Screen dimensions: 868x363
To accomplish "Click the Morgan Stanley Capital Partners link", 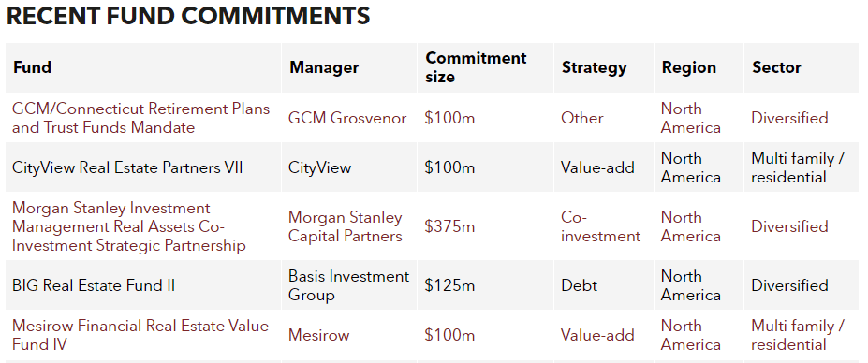I will tap(345, 226).
